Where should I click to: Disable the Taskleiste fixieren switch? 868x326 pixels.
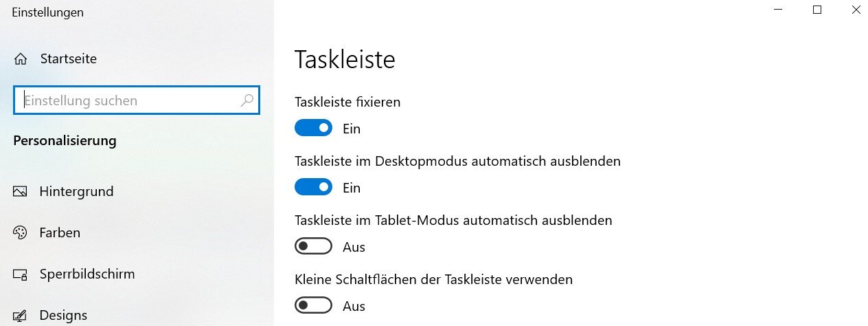(313, 128)
